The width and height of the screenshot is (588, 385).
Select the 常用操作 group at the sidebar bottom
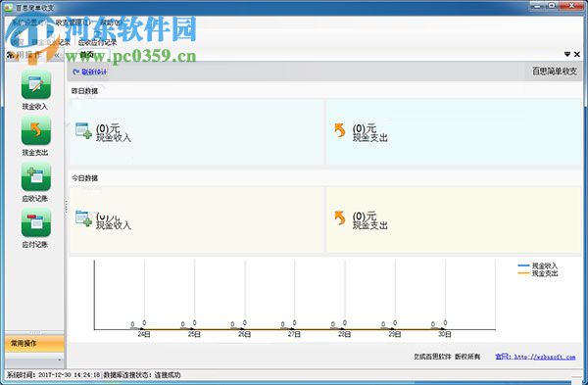click(x=35, y=344)
